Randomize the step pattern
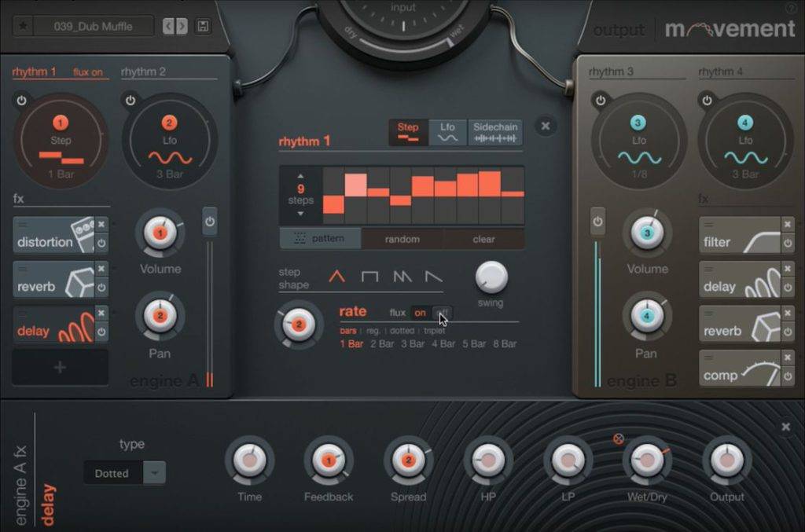Screen dimensions: 805x532 (x=401, y=239)
